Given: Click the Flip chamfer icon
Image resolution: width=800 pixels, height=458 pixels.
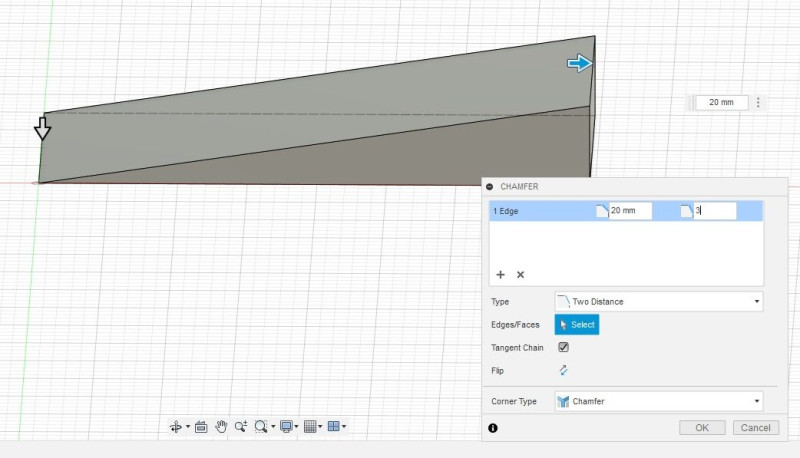Looking at the screenshot, I should tap(563, 370).
